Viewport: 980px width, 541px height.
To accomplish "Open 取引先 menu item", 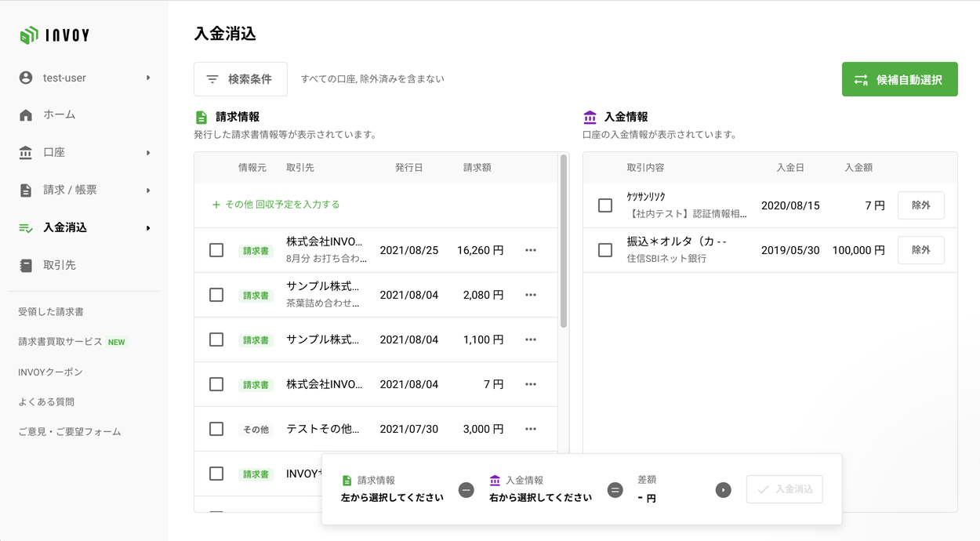I will coord(60,266).
